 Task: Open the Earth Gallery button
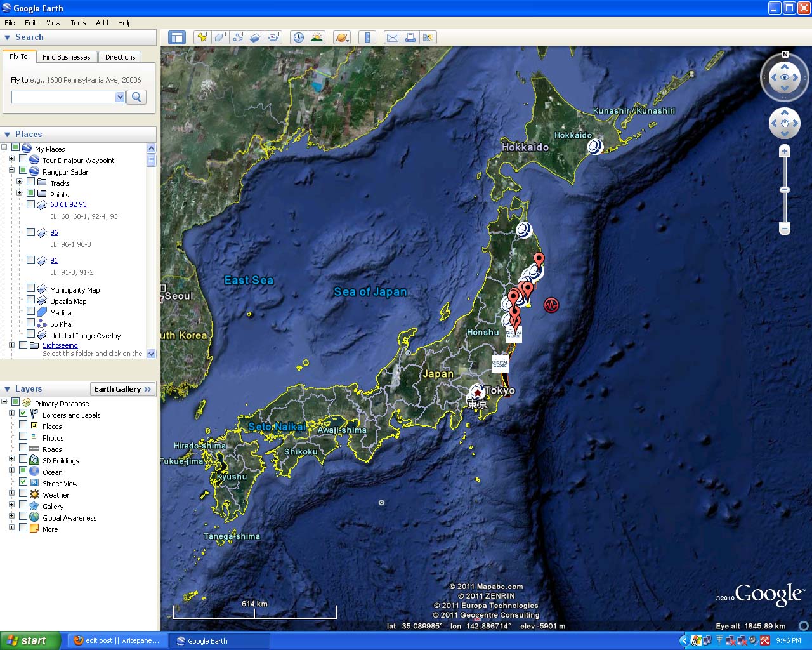[x=123, y=389]
